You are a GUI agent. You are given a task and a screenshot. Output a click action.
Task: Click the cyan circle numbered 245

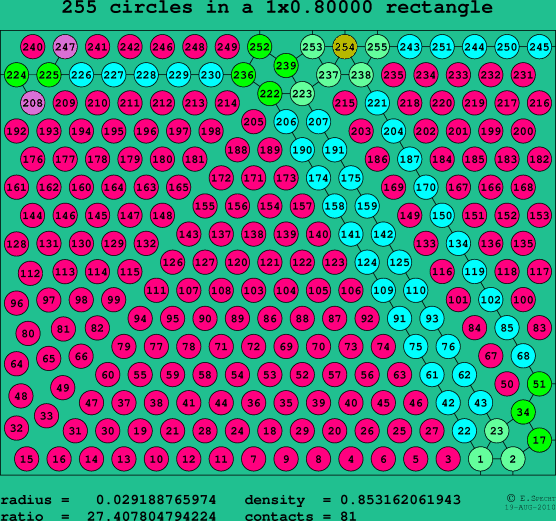point(539,47)
